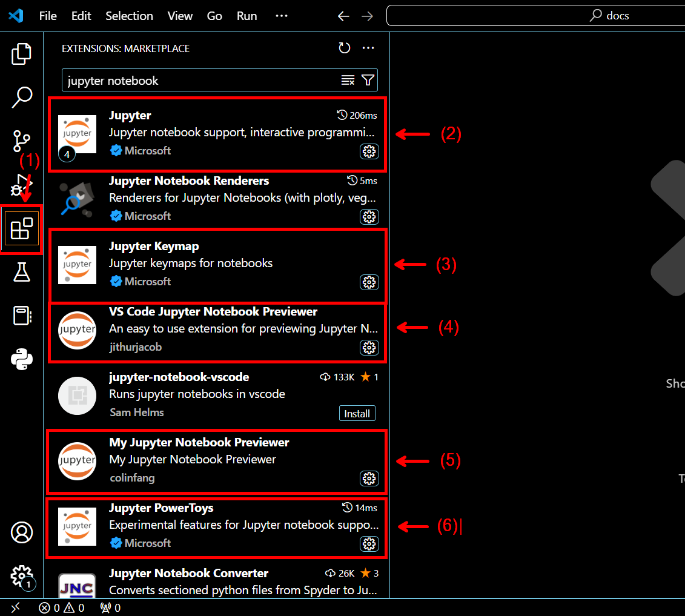Open errors and warnings status indicator

62,608
